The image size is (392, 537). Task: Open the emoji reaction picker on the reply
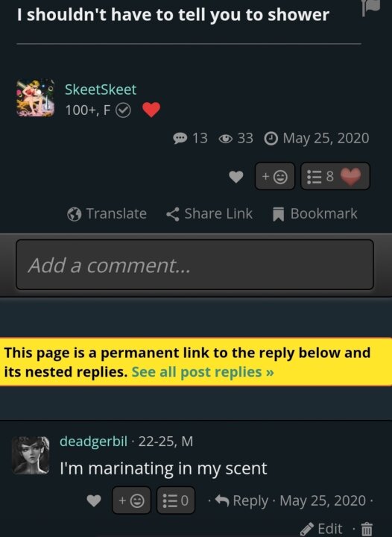coord(131,500)
